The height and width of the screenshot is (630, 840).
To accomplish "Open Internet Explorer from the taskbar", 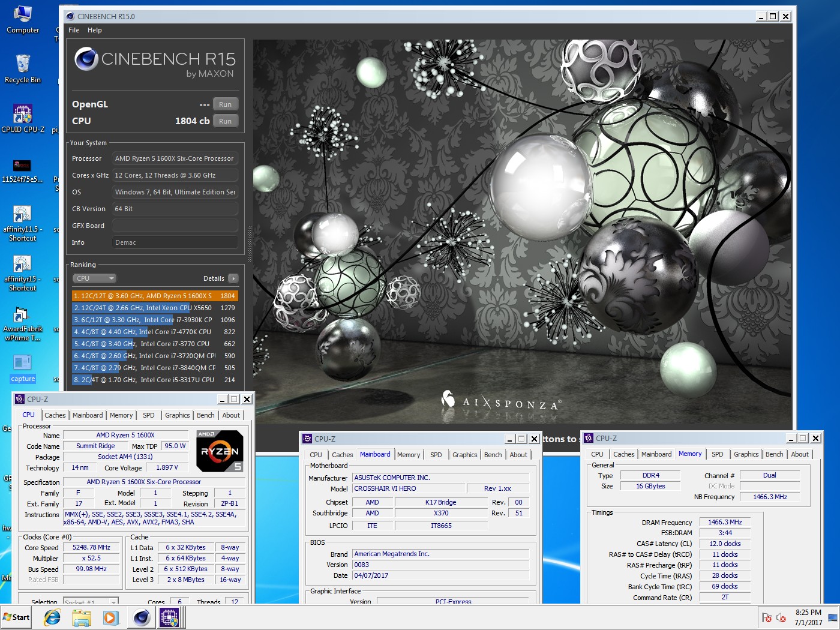I will point(52,617).
